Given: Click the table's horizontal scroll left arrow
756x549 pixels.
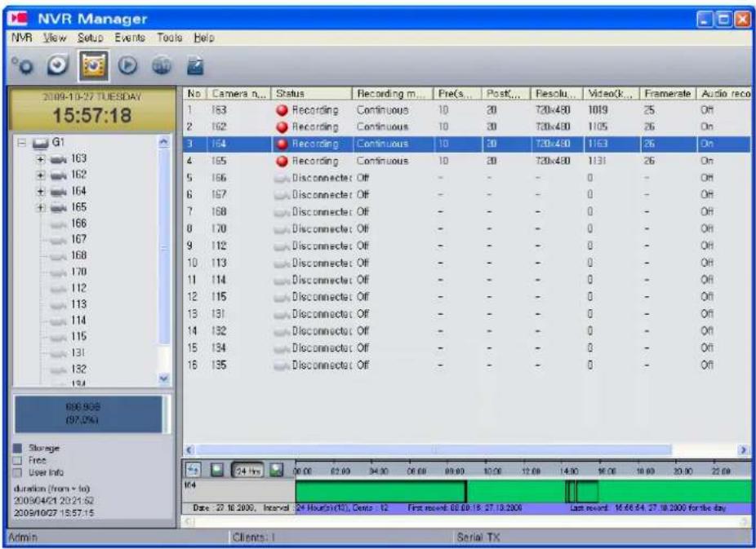Looking at the screenshot, I should point(190,450).
